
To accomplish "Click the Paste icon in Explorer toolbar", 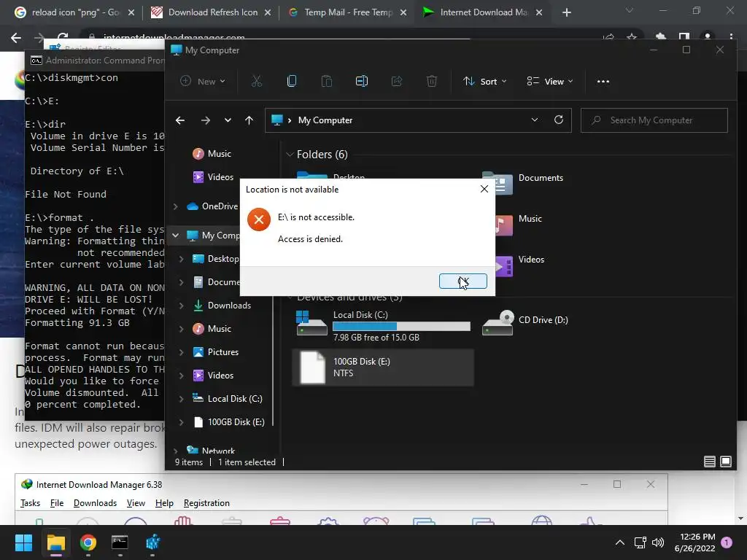I will pyautogui.click(x=327, y=82).
